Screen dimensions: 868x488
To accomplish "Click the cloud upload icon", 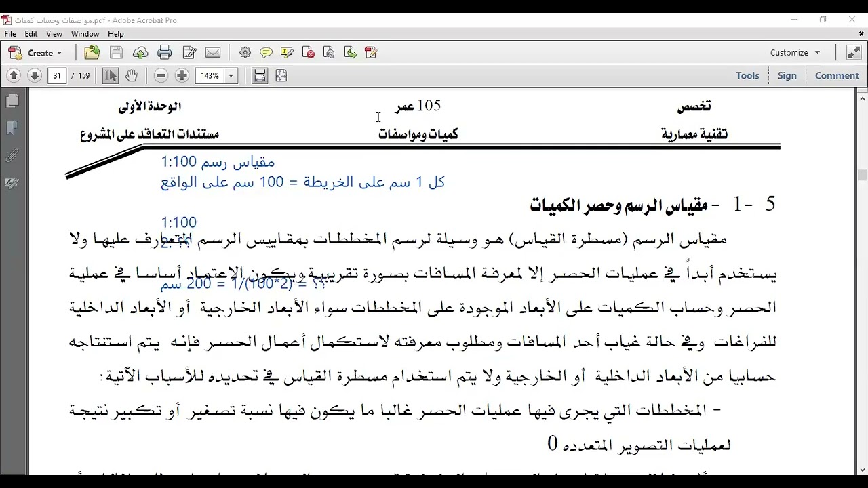I will pyautogui.click(x=140, y=52).
